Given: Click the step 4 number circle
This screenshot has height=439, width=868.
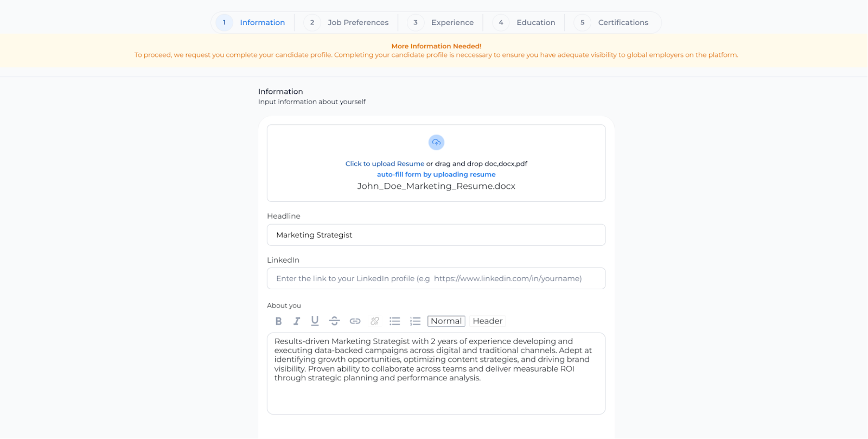Looking at the screenshot, I should click(x=501, y=23).
